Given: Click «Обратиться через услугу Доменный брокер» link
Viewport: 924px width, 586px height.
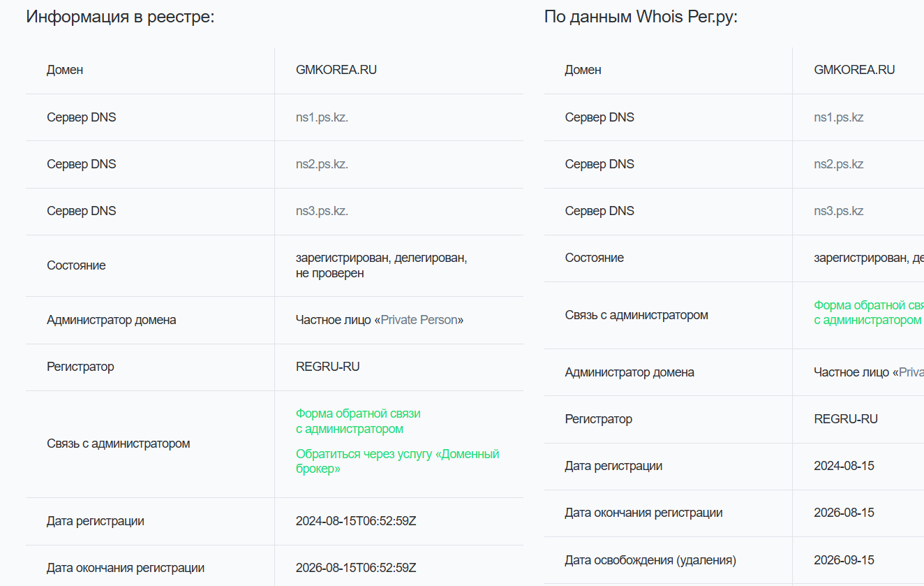Looking at the screenshot, I should pos(397,461).
